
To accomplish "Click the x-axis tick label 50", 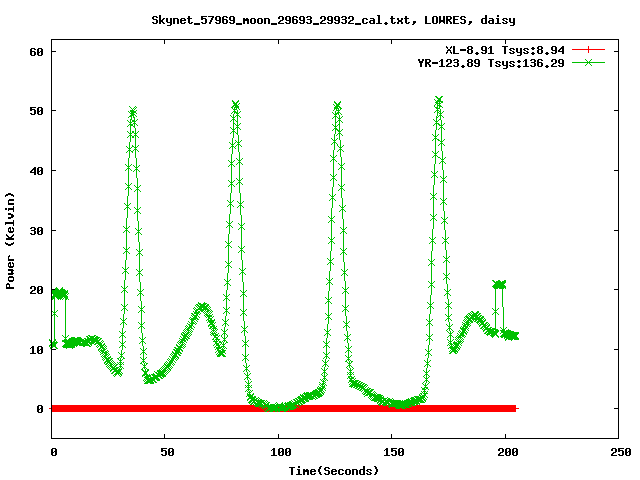I will click(x=167, y=452).
